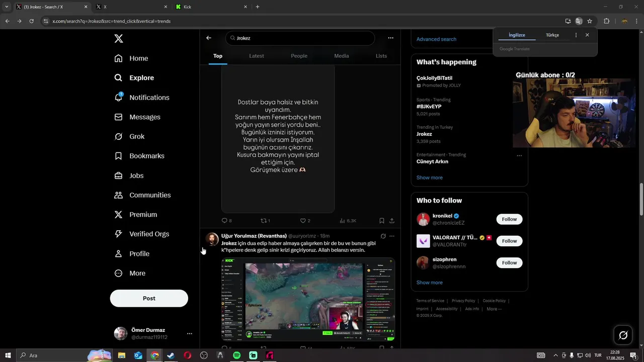Switch to the Top tab
644x362 pixels.
coord(218,56)
